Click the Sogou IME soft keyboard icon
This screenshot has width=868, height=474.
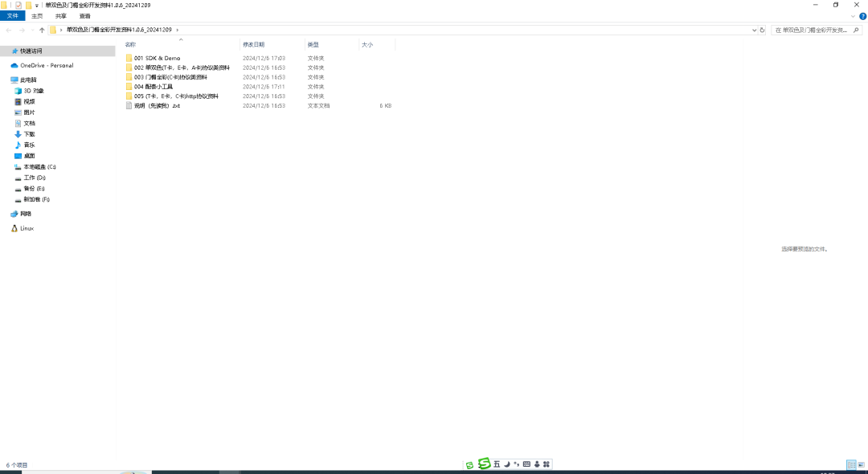coord(526,464)
